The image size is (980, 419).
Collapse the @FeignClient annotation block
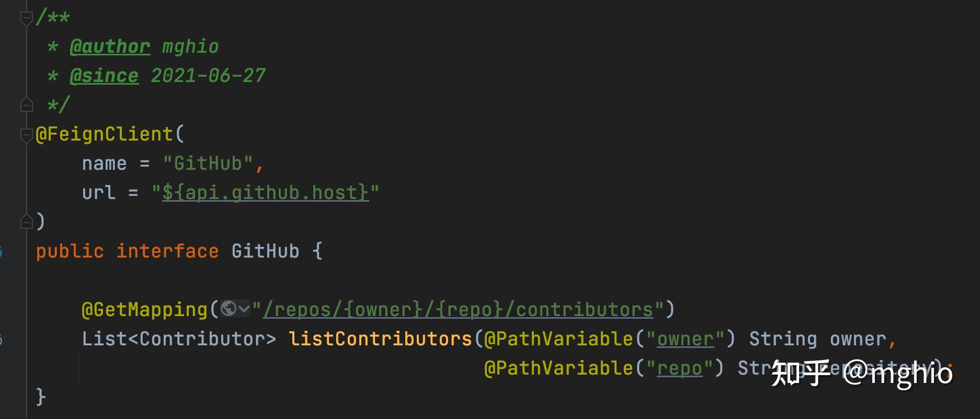point(26,135)
